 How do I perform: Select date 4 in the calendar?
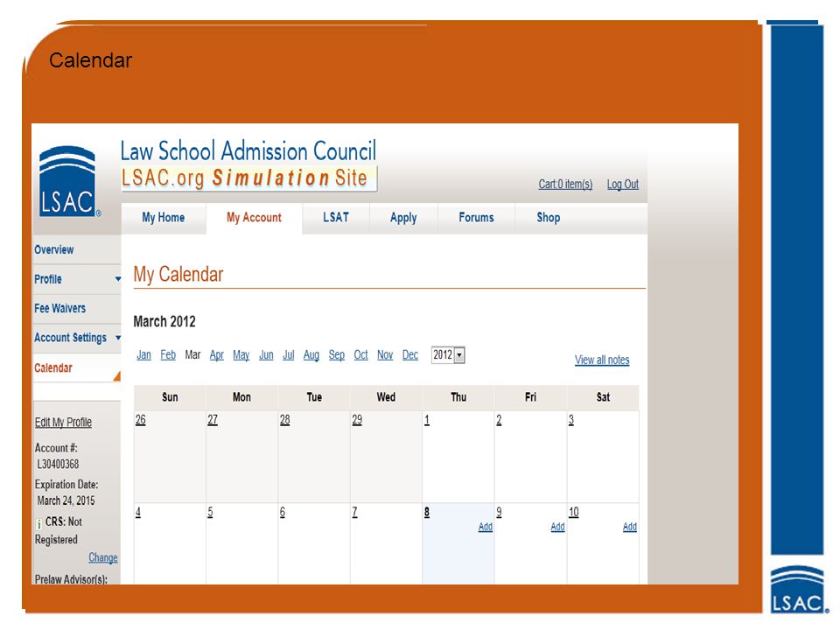click(x=138, y=512)
